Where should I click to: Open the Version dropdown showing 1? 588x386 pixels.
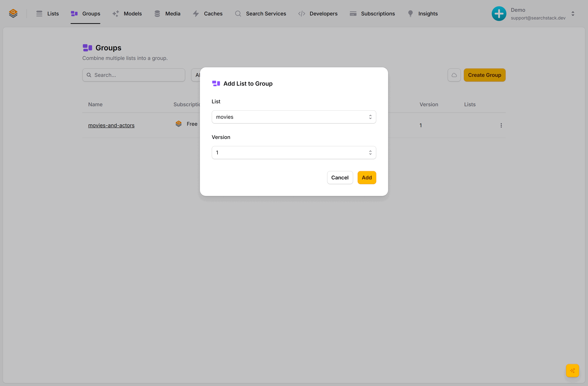pos(294,153)
